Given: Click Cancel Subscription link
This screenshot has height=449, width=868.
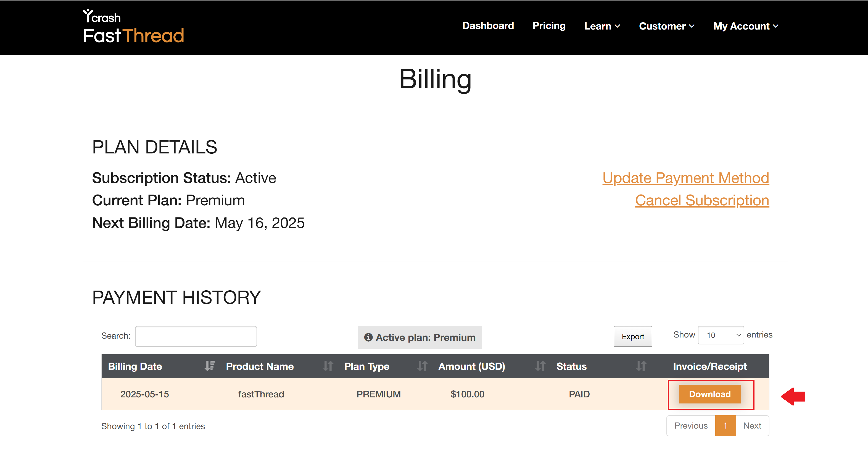Looking at the screenshot, I should point(702,200).
